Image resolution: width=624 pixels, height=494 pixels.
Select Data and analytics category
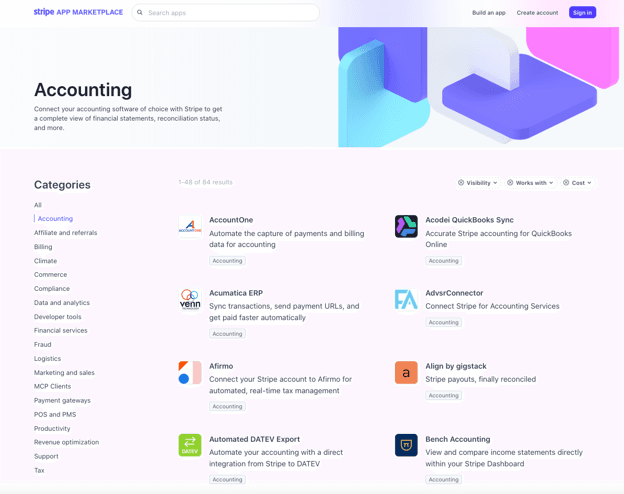(62, 303)
